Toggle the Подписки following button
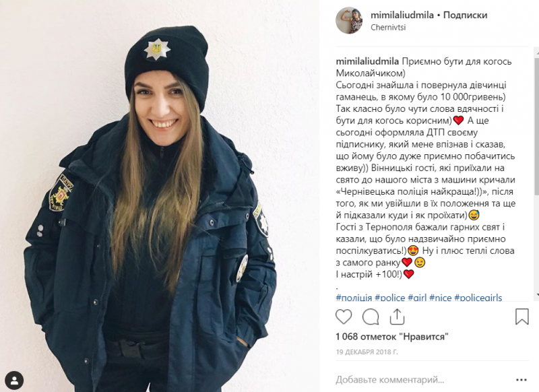The image size is (539, 392). coord(465,15)
